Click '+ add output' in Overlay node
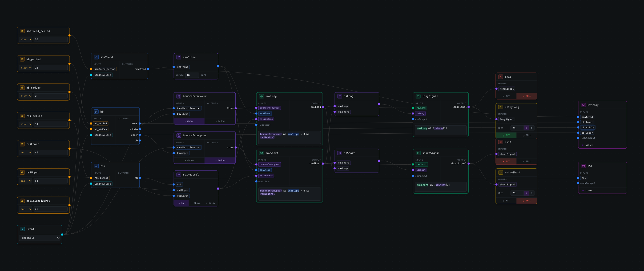Image resolution: width=644 pixels, height=271 pixels. 587,138
